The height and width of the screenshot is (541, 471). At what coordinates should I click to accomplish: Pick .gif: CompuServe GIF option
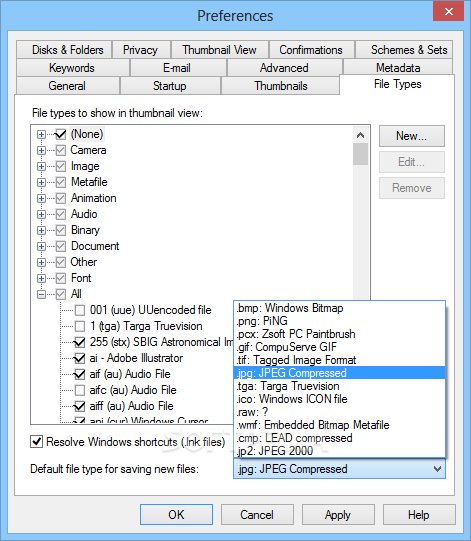[340, 347]
